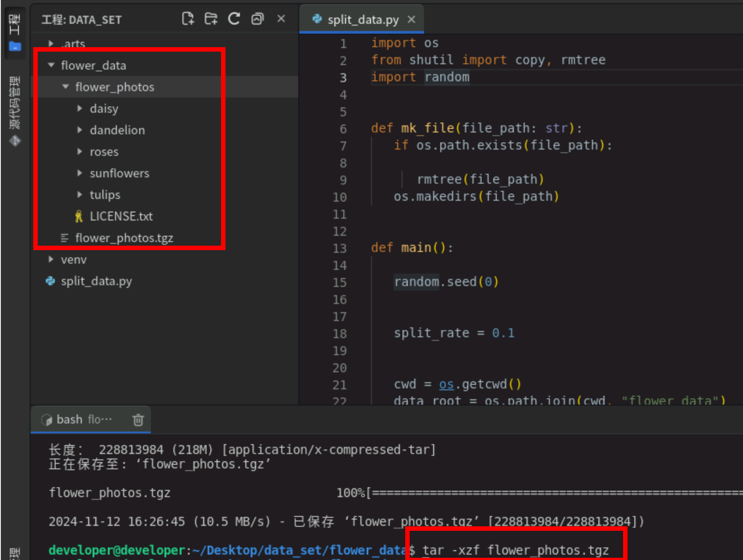
Task: Close the split_data.py editor tab
Action: [411, 19]
